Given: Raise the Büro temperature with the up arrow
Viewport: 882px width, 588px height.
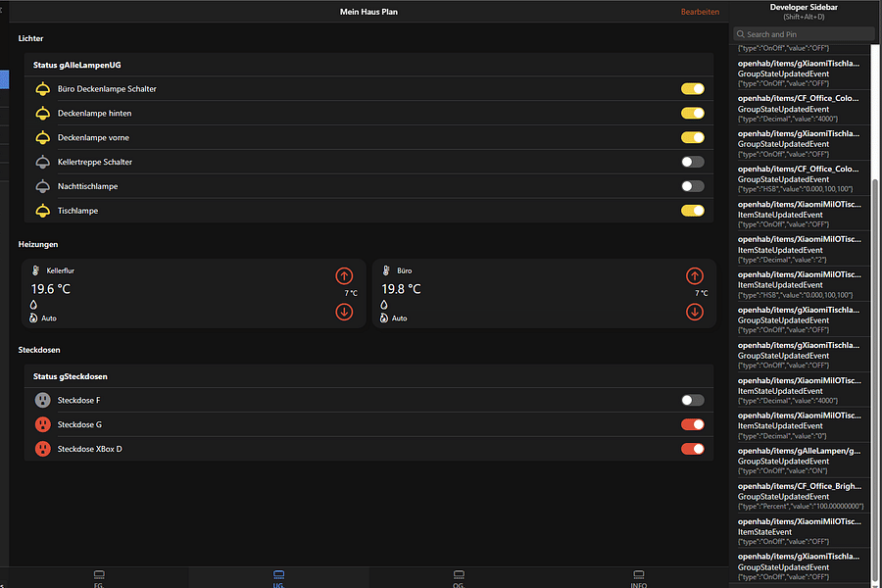Looking at the screenshot, I should click(x=695, y=275).
